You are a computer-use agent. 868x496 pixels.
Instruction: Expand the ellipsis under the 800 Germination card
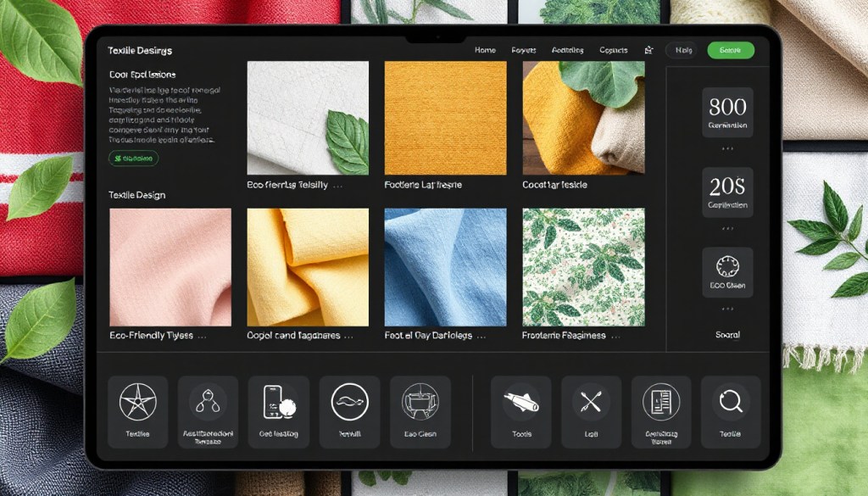726,149
